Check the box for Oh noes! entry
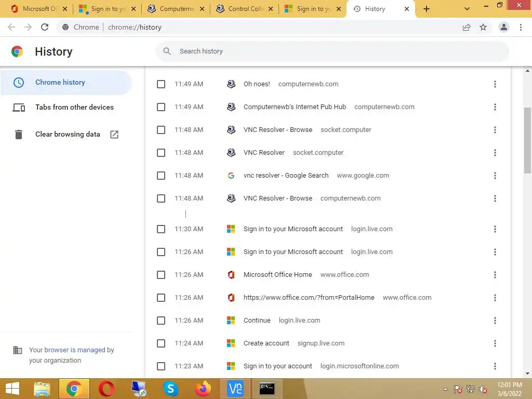Image resolution: width=532 pixels, height=399 pixels. pos(161,84)
